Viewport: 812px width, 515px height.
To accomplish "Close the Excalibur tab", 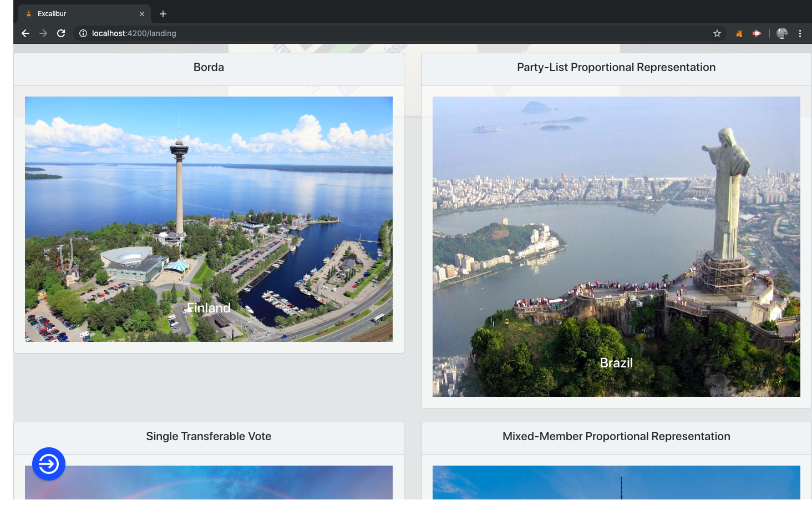I will tap(142, 14).
